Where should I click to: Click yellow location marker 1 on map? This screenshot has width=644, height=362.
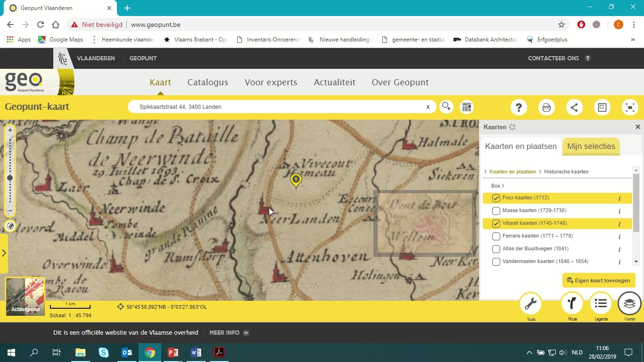pyautogui.click(x=296, y=180)
